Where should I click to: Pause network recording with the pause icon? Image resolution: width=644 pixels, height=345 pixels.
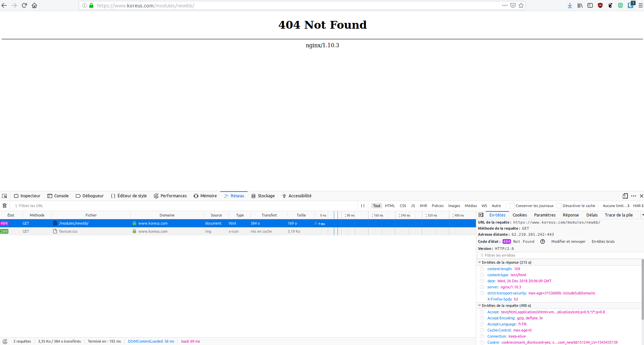pos(363,206)
